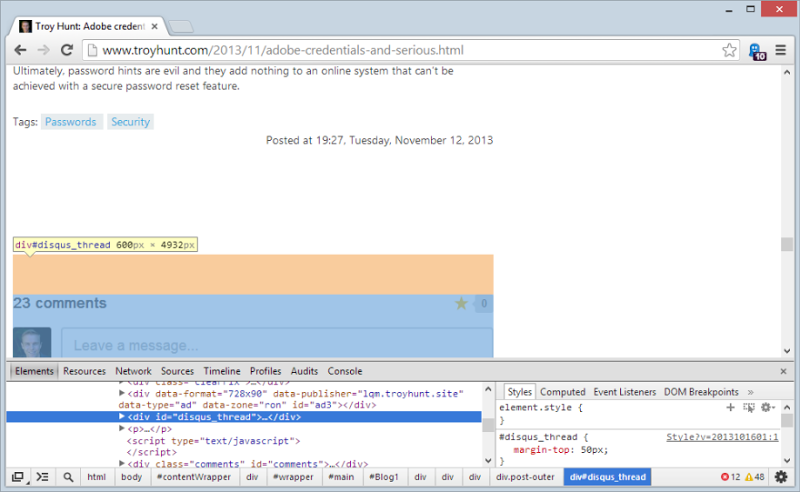Select the #wrapper breadcrumb
This screenshot has height=492, width=800.
pyautogui.click(x=293, y=477)
